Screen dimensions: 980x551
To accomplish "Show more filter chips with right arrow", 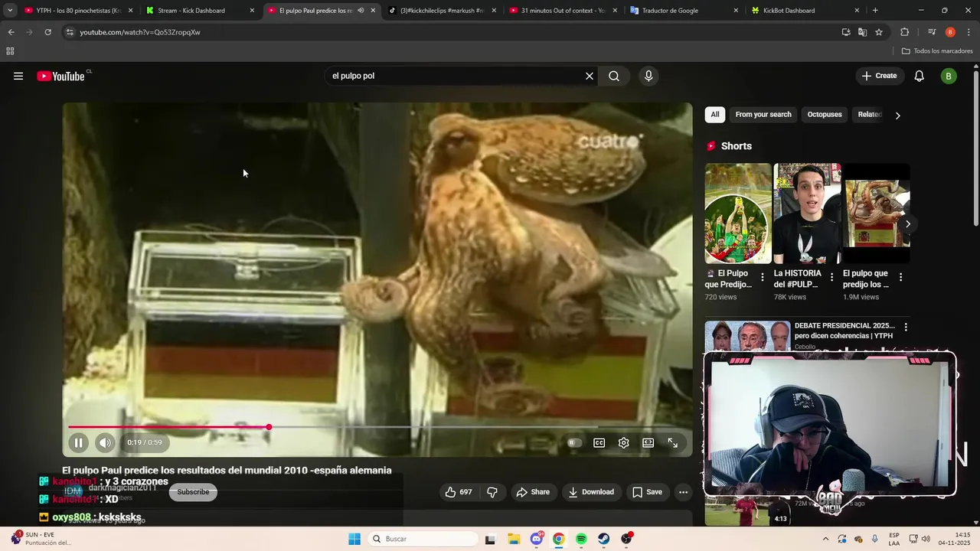I will click(x=898, y=115).
